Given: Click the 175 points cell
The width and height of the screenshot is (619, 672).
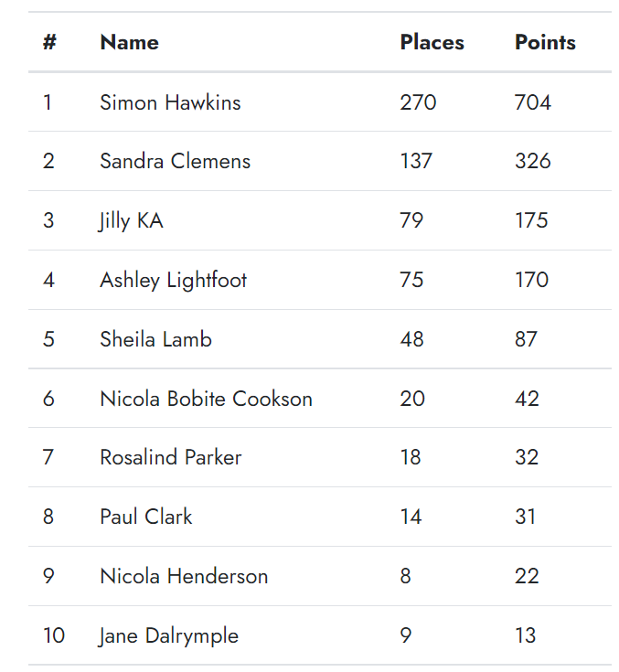Looking at the screenshot, I should [x=531, y=220].
